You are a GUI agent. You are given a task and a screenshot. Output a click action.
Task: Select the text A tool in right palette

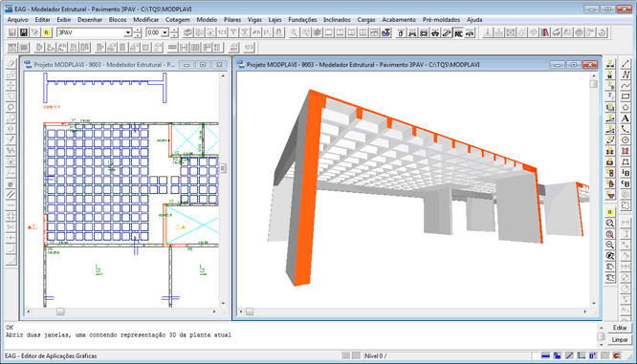(626, 118)
